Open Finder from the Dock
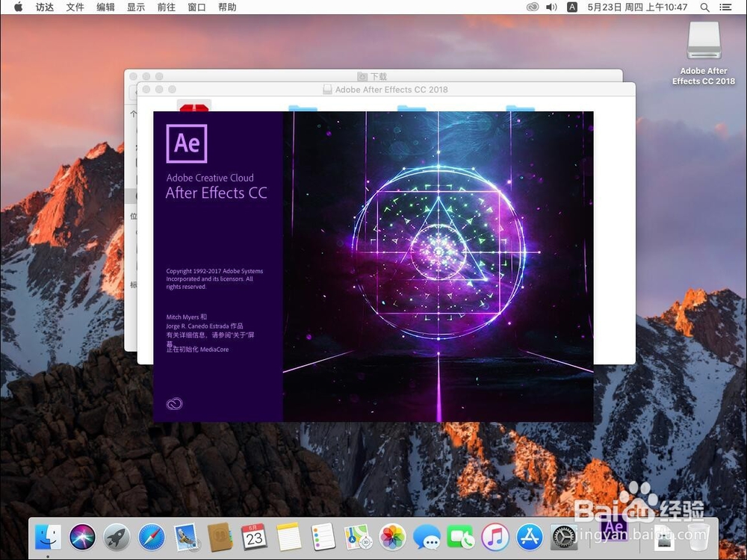Viewport: 747px width, 560px height. click(x=48, y=537)
